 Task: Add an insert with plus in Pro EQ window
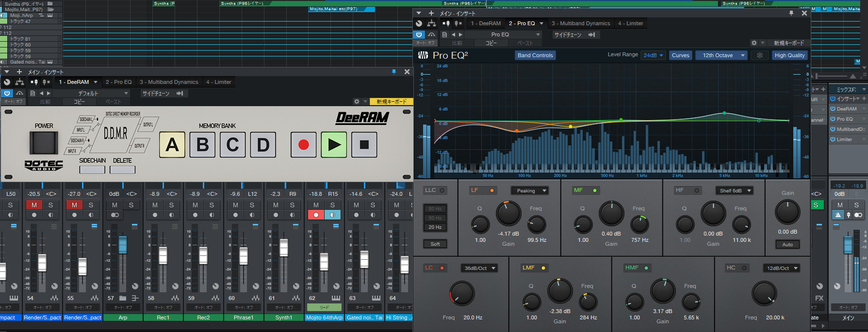[431, 13]
